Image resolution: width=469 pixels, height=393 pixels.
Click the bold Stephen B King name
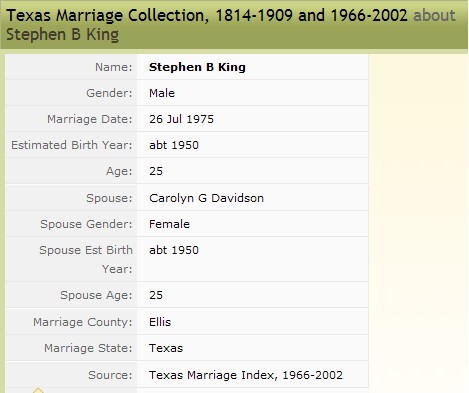(197, 67)
